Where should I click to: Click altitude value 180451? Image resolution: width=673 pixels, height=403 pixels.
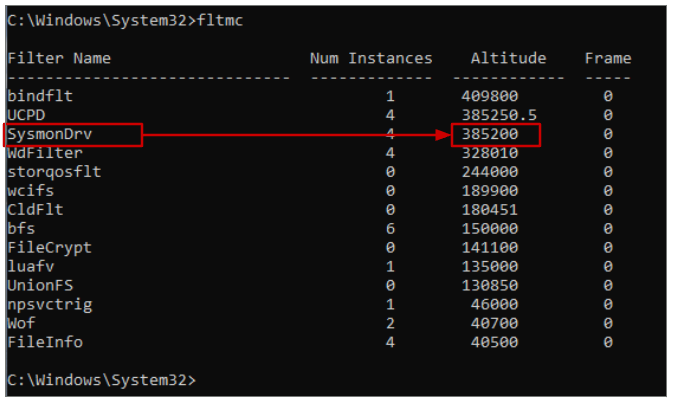[490, 209]
